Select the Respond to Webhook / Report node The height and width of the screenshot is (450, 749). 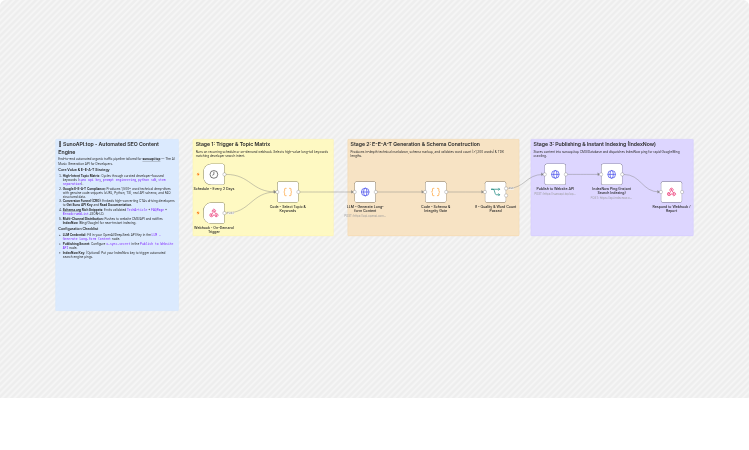(671, 192)
